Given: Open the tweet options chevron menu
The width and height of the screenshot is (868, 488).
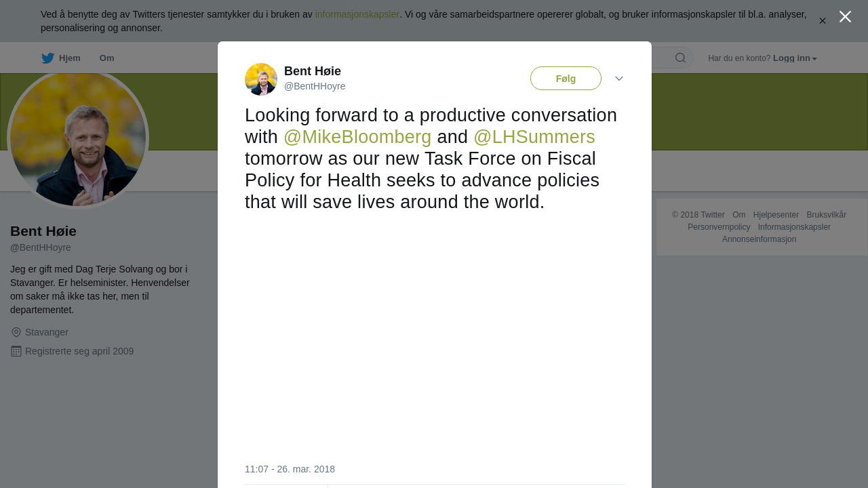Looking at the screenshot, I should pos(619,79).
